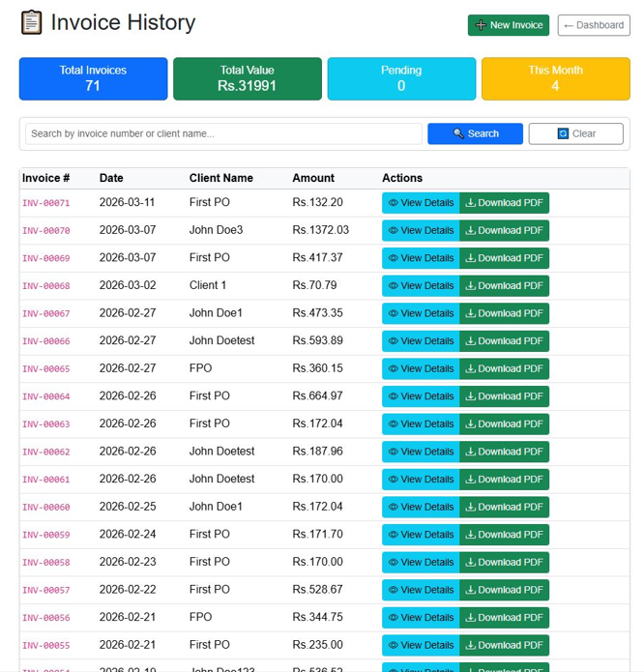View details of INV-00058
Screen dimensions: 644x672
click(x=421, y=563)
